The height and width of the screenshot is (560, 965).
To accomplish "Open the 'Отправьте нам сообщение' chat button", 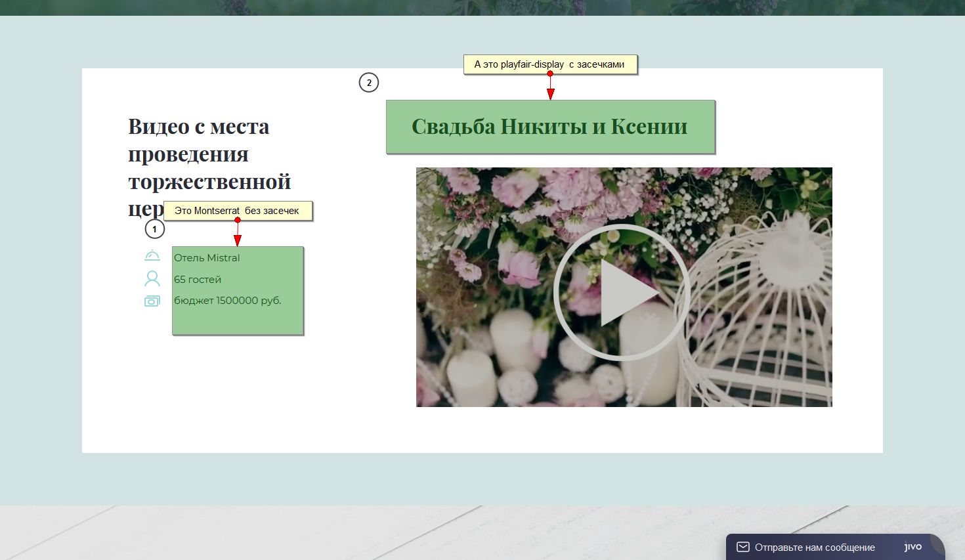I will [835, 547].
